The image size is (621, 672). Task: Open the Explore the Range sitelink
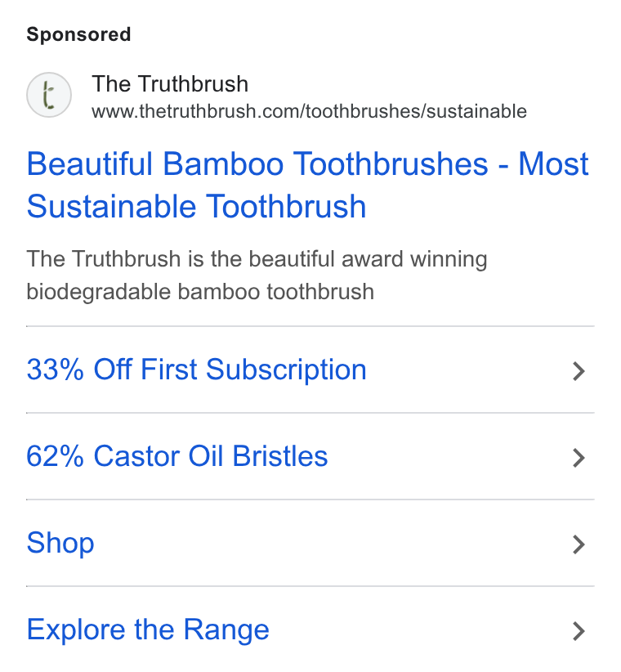148,629
